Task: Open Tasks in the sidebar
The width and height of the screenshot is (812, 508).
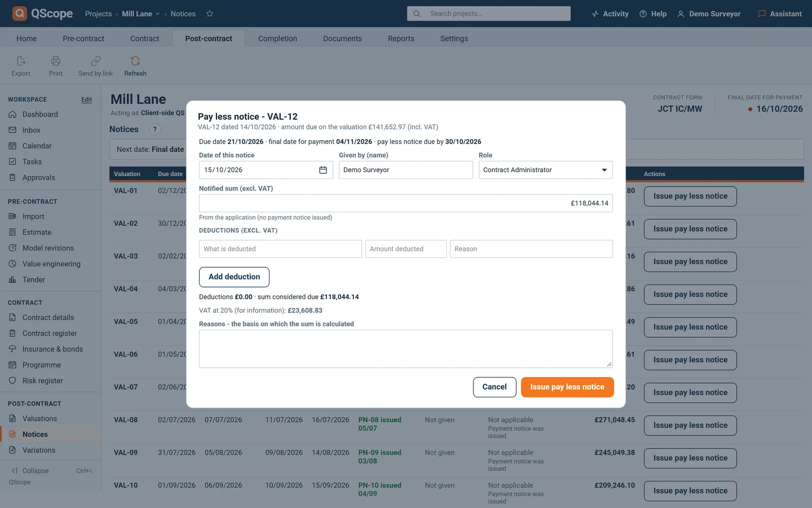Action: tap(32, 162)
